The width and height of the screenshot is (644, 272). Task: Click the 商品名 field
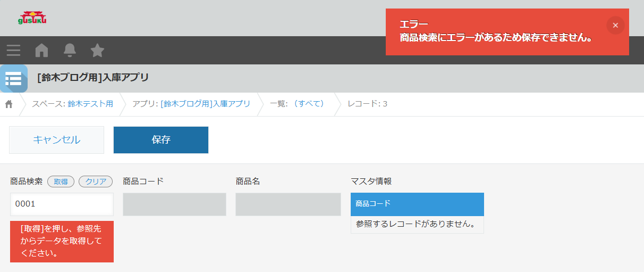click(x=288, y=204)
